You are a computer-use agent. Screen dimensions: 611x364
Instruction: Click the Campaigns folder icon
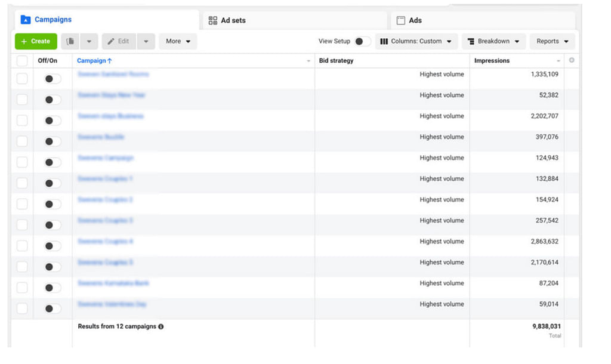pyautogui.click(x=26, y=20)
